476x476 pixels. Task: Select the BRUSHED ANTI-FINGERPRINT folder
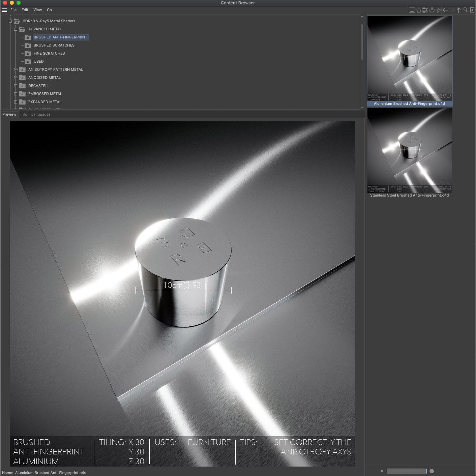60,37
